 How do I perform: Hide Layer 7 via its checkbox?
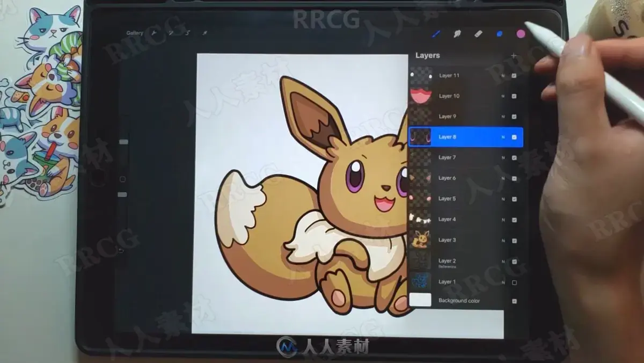click(514, 158)
